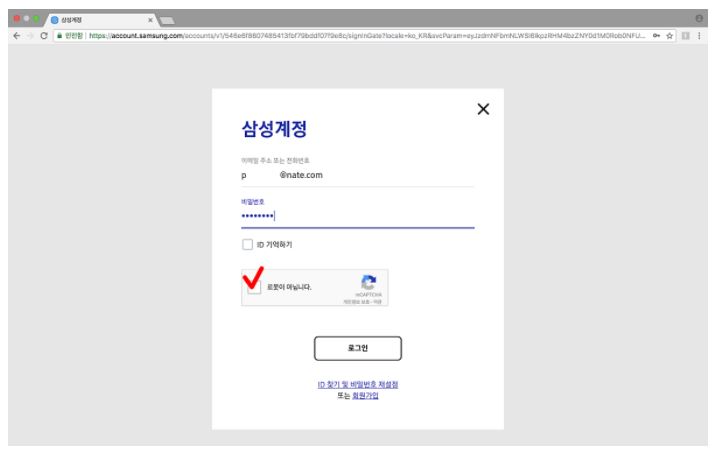Viewport: 718px width, 455px height.
Task: Click the 삼성계정 heading text
Action: point(274,129)
